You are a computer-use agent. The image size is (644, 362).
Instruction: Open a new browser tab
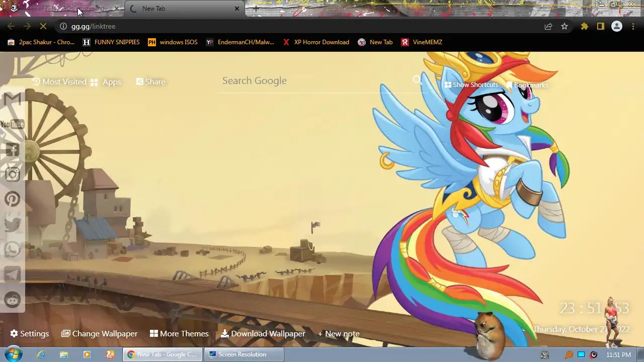256,9
